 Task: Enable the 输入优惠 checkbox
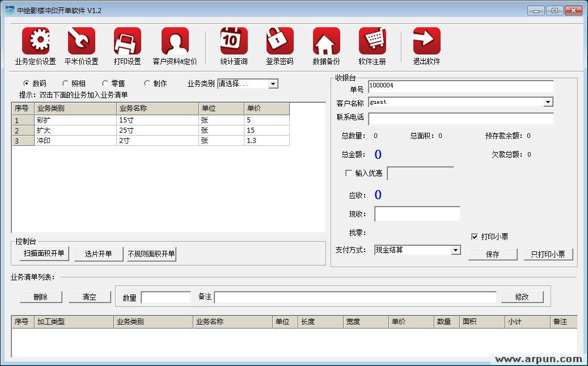coord(348,173)
